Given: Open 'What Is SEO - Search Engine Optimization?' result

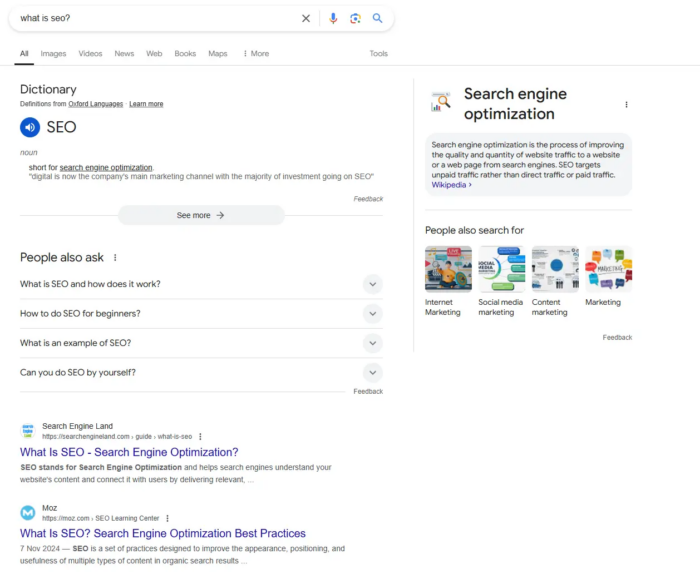Looking at the screenshot, I should coord(129,452).
